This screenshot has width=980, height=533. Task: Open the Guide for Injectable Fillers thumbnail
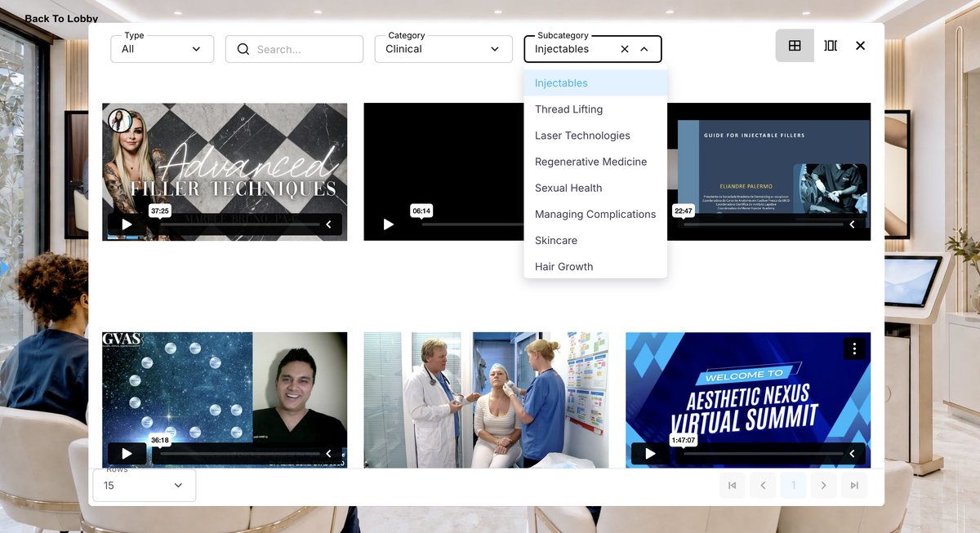(x=768, y=171)
